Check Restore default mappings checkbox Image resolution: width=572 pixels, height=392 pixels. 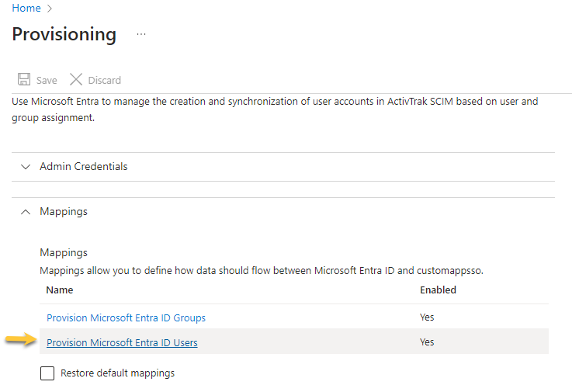pos(47,373)
